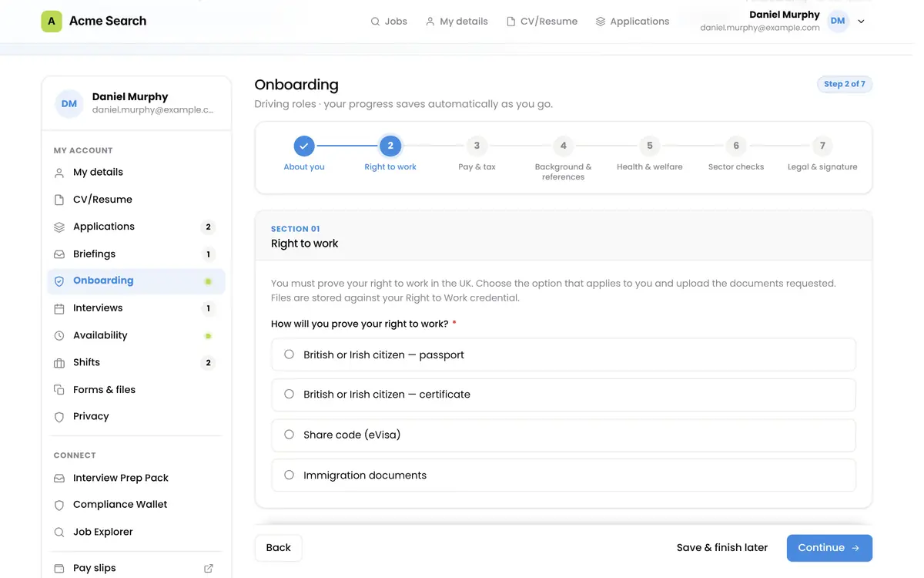This screenshot has height=578, width=924.
Task: Click the DM avatar in the top header
Action: point(838,22)
